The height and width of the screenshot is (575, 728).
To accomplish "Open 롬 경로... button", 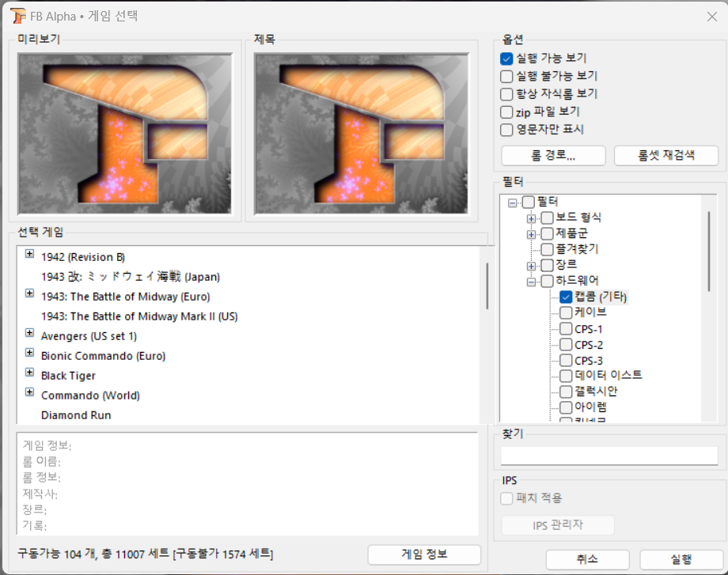I will [553, 156].
